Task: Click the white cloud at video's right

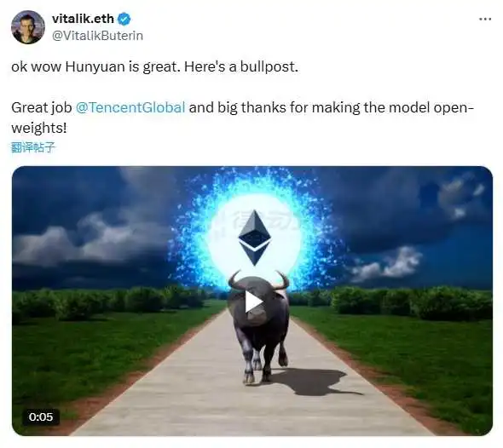Action: pos(386,264)
